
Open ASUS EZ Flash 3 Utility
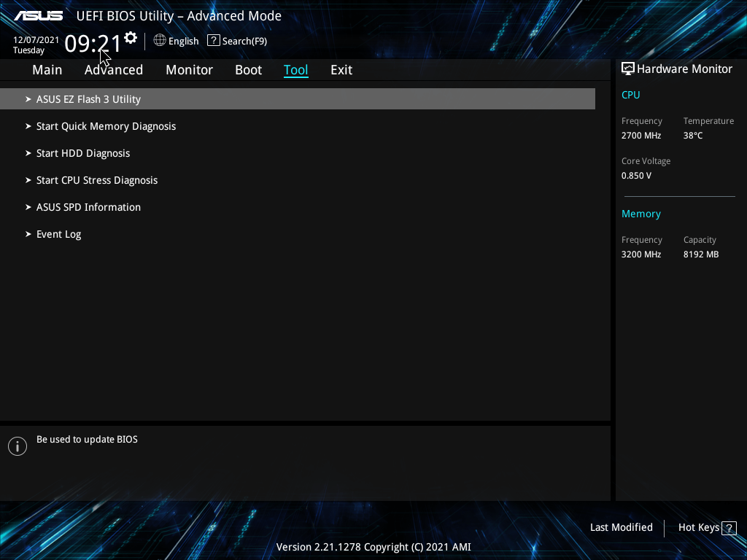tap(298, 99)
